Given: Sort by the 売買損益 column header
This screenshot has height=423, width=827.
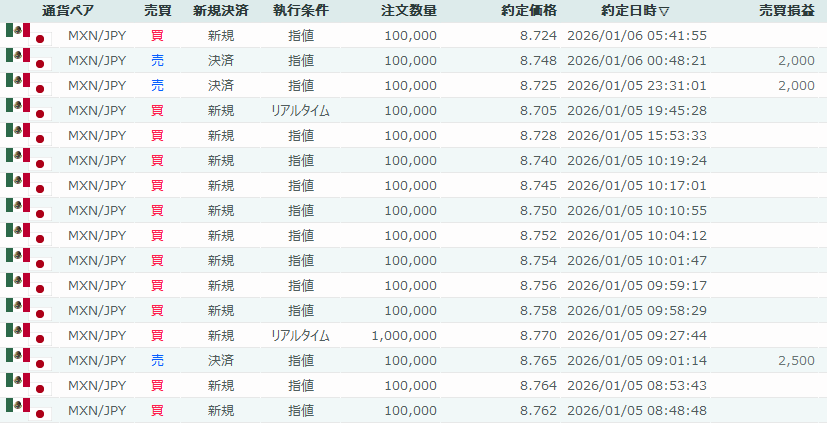Looking at the screenshot, I should 787,11.
